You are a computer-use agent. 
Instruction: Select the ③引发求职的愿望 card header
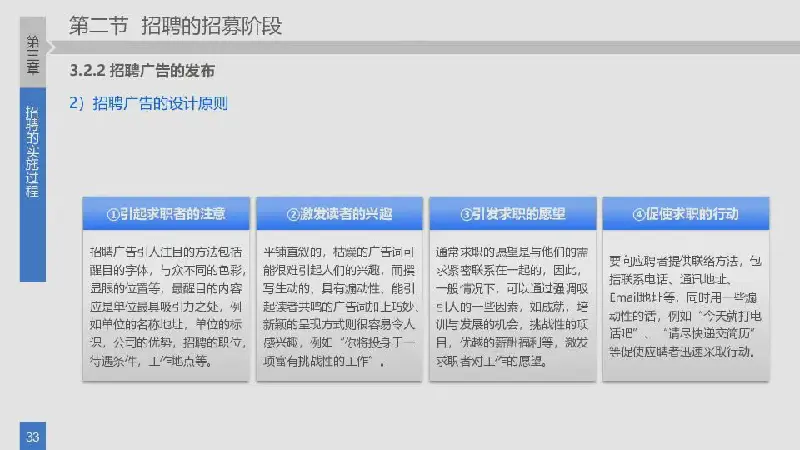click(x=513, y=213)
